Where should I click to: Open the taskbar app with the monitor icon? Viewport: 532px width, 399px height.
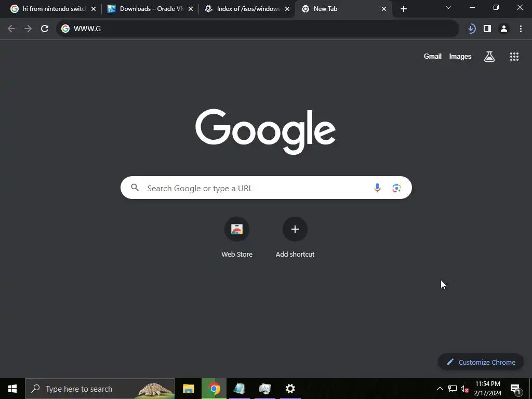click(x=264, y=389)
